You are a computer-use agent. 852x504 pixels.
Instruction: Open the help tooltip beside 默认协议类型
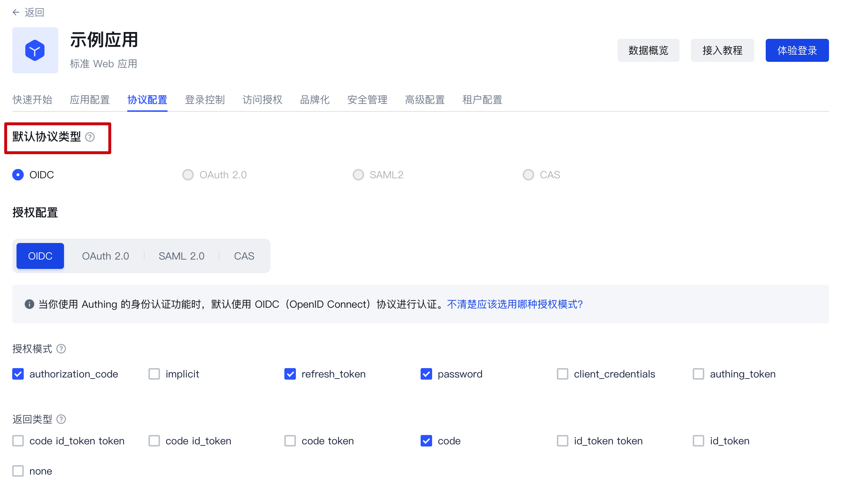(90, 137)
